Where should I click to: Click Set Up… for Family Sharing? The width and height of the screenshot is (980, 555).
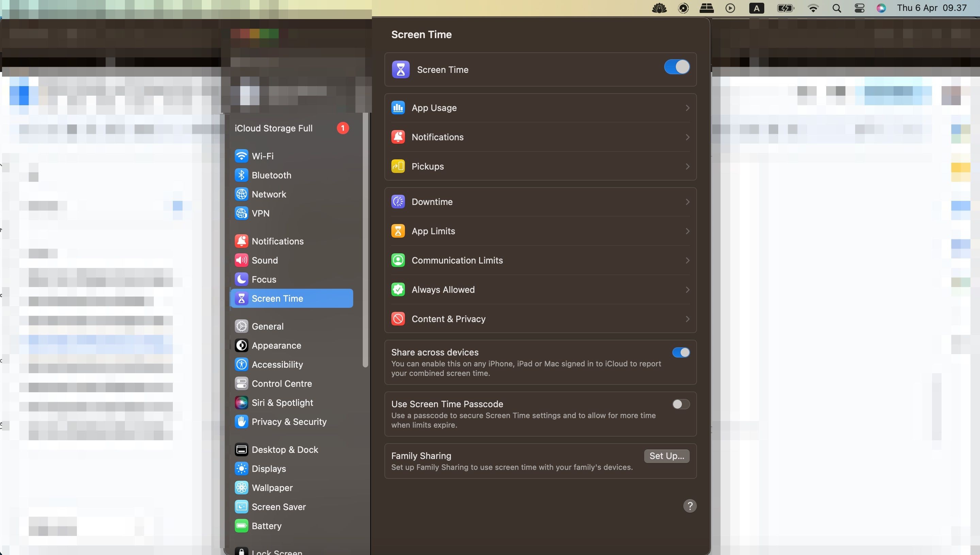pos(667,456)
